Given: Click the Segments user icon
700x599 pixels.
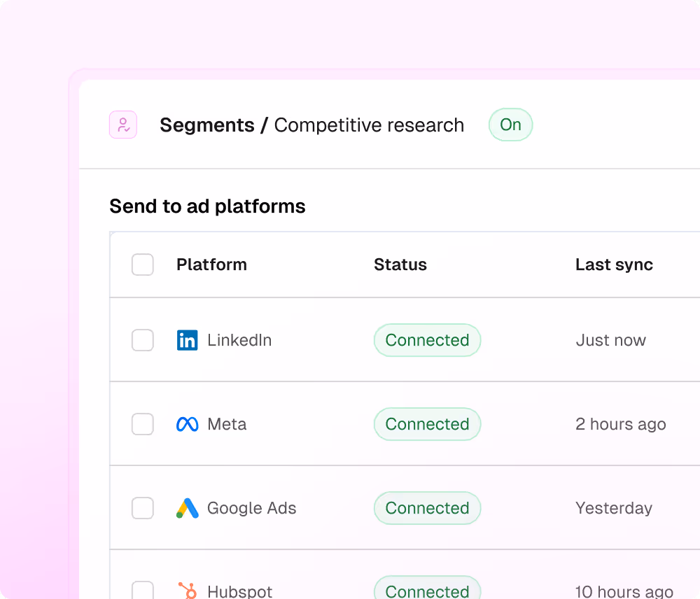Looking at the screenshot, I should click(123, 125).
